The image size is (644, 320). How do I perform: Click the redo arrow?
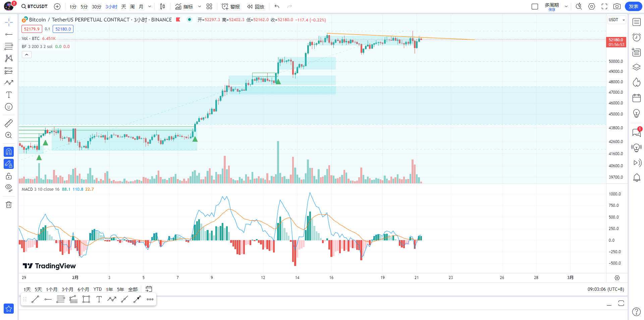point(289,6)
